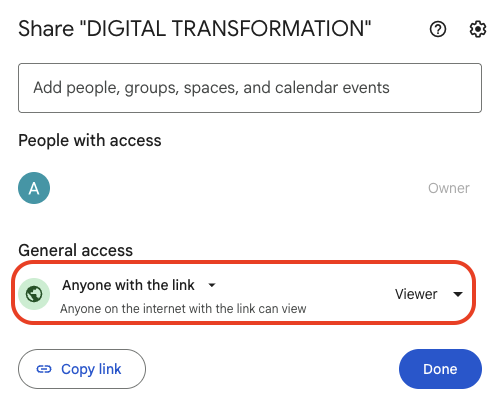Copy the sharing link with Copy link

pyautogui.click(x=82, y=369)
